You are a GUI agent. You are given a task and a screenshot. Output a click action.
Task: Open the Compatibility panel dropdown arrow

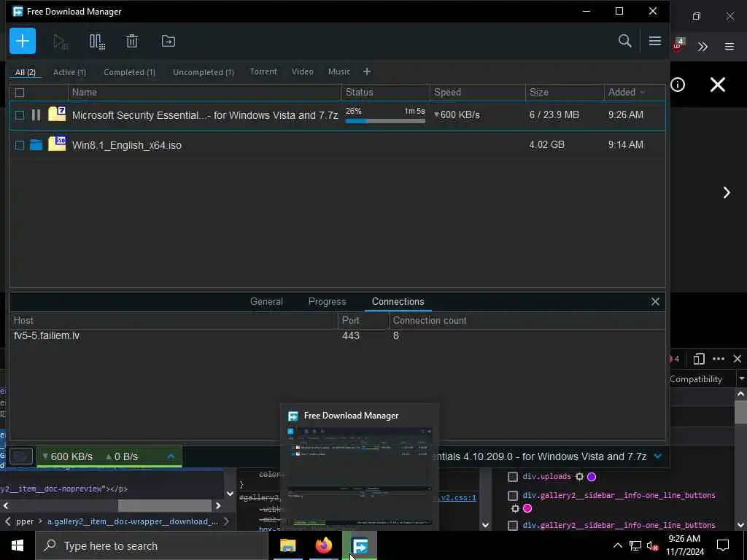click(741, 378)
